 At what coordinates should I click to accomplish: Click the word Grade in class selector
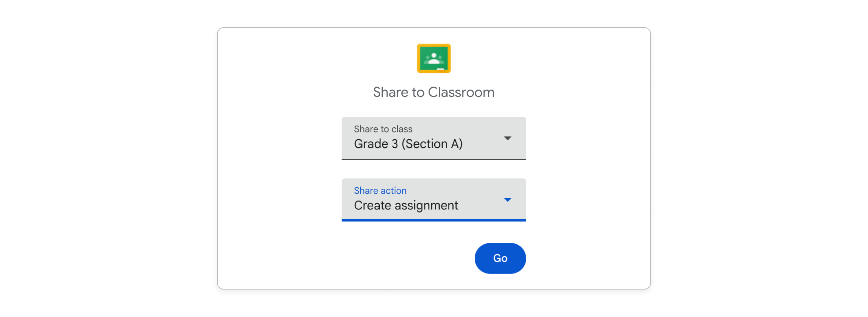[x=371, y=144]
